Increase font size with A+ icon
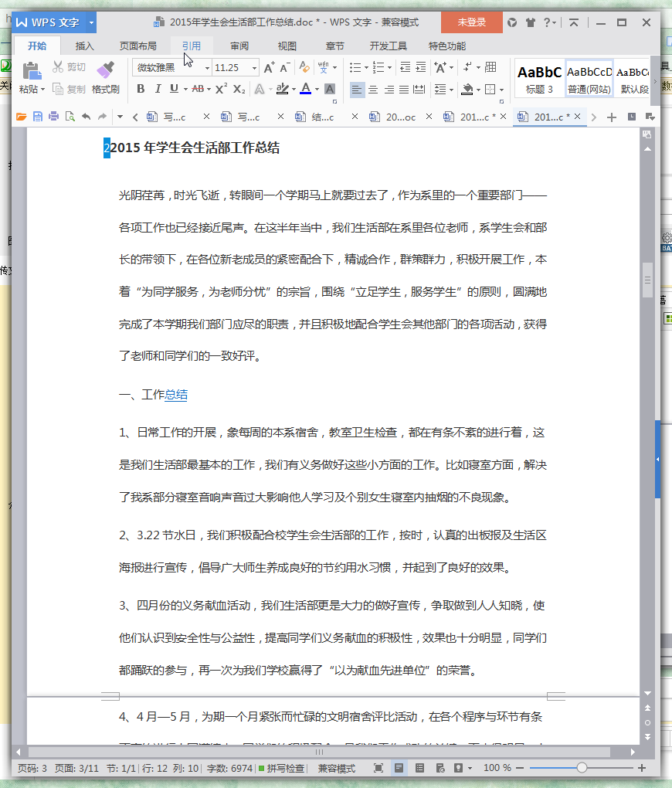The image size is (672, 788). coord(270,67)
